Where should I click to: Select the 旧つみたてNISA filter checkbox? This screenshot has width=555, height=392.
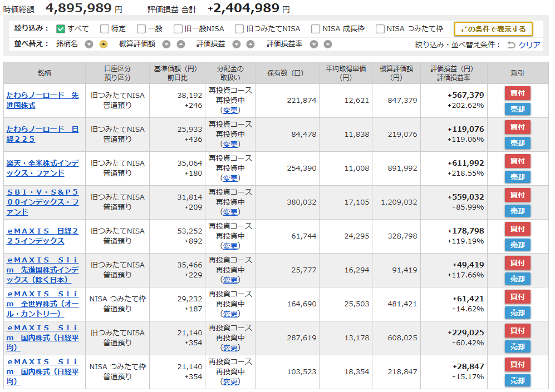239,29
